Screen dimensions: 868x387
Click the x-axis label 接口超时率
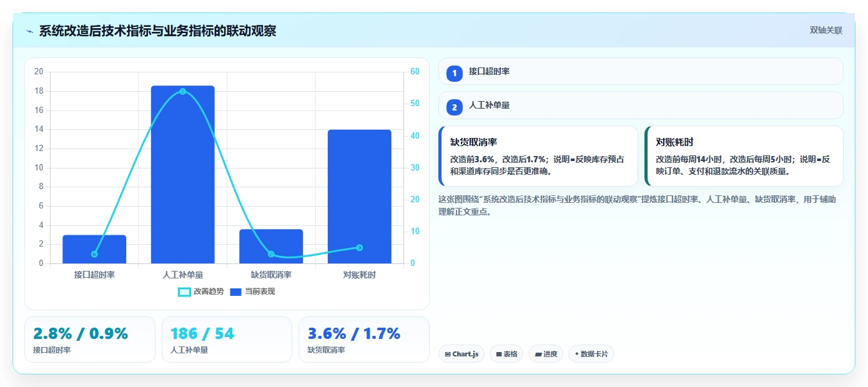point(94,275)
